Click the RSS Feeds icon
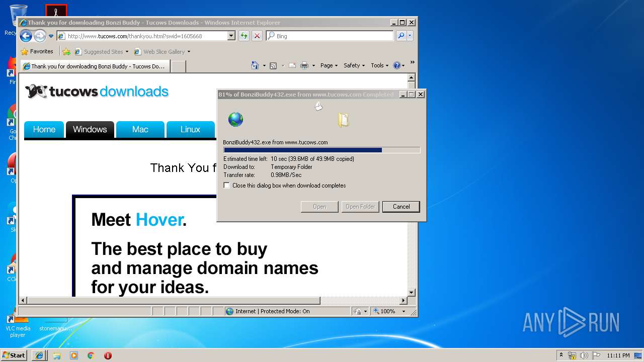 point(273,65)
